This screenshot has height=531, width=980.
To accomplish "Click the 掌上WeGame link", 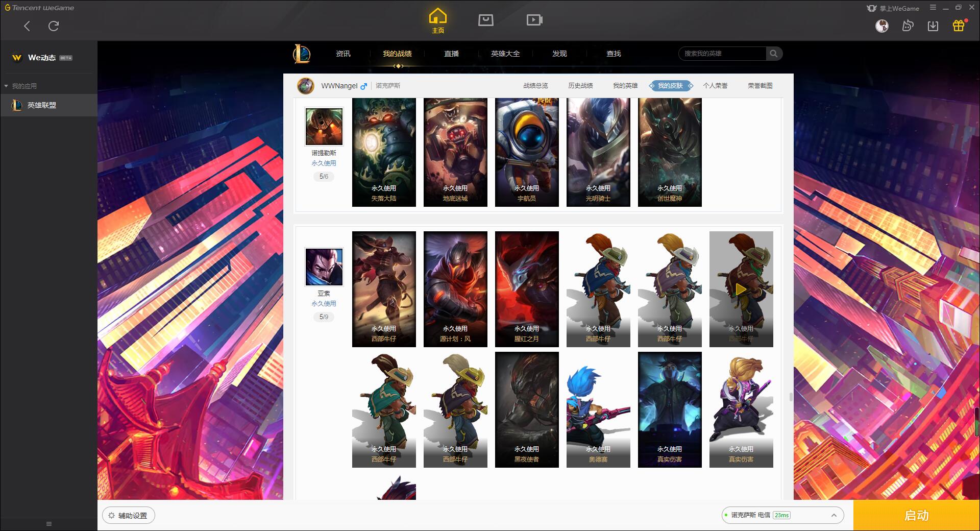I will (x=893, y=8).
